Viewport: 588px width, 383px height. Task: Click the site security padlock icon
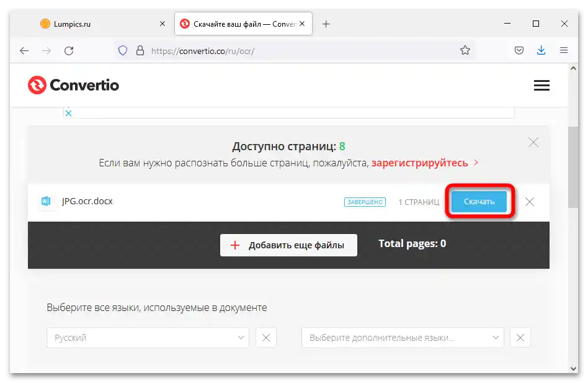pyautogui.click(x=140, y=50)
